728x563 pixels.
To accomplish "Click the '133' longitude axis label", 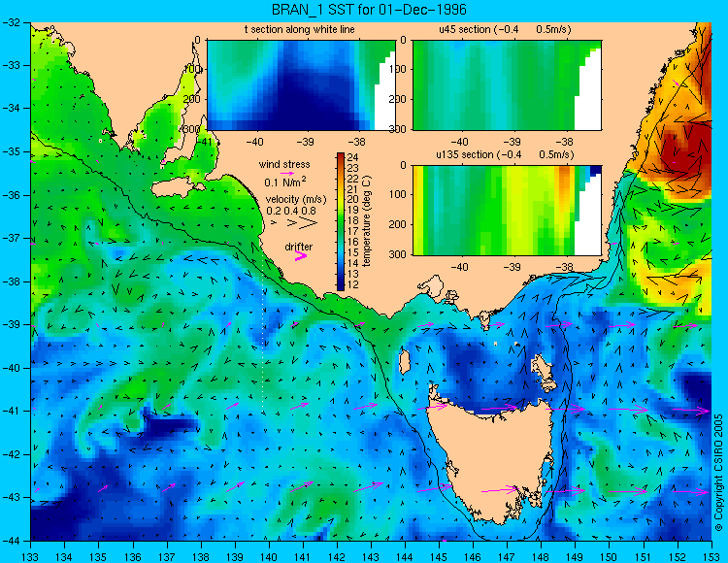I will click(31, 557).
